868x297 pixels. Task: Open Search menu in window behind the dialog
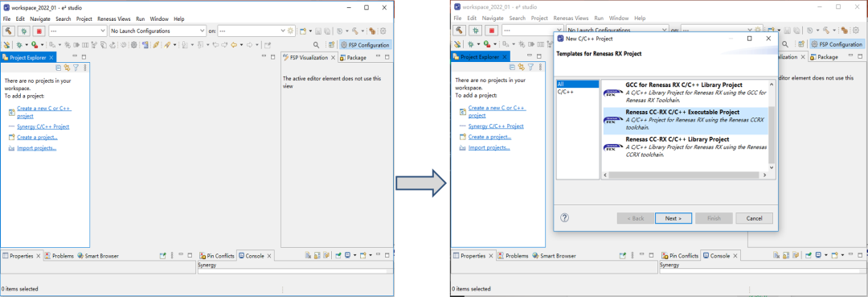[x=517, y=19]
